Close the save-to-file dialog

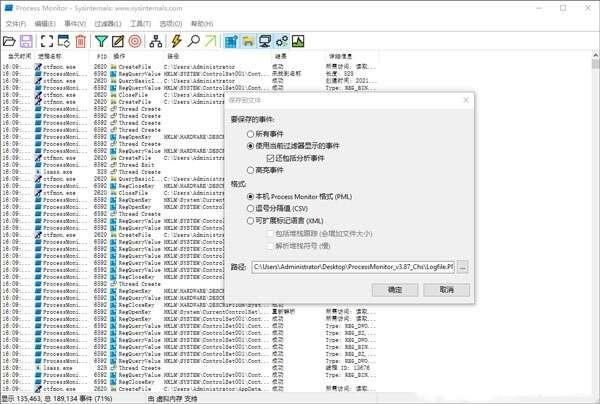(x=466, y=100)
